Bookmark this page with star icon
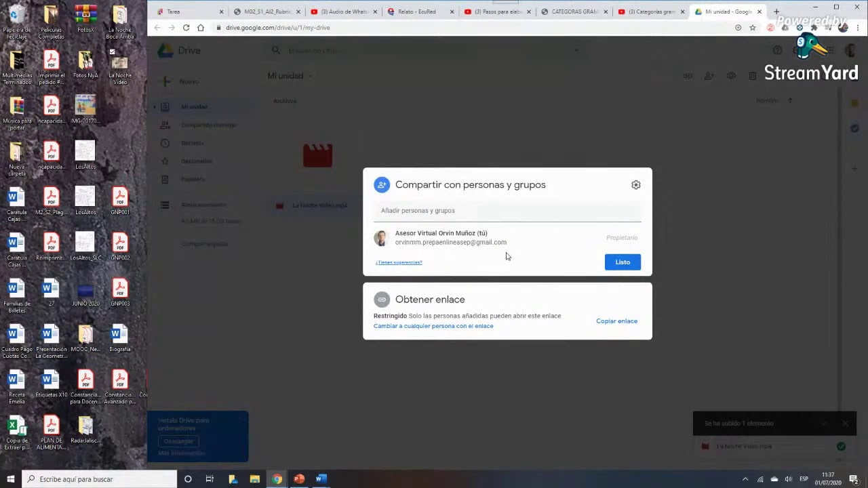 (753, 28)
